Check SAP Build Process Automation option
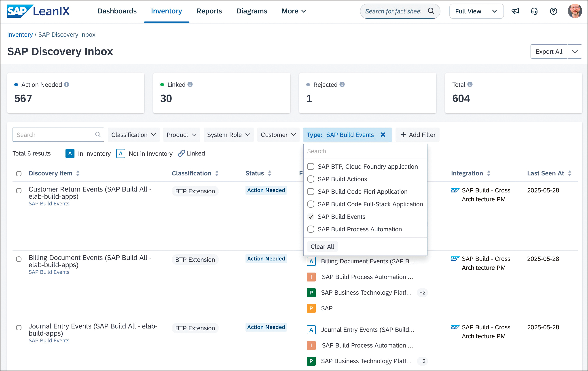The width and height of the screenshot is (588, 371). point(311,229)
